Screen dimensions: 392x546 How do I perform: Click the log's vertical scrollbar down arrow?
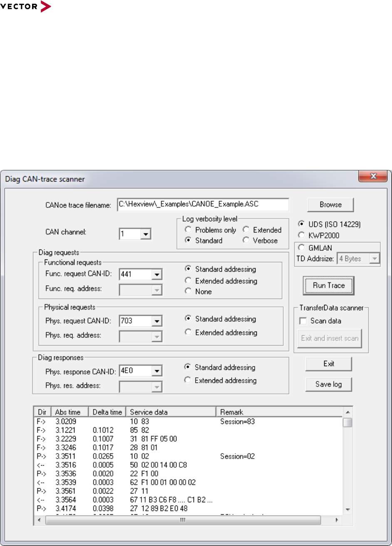pyautogui.click(x=347, y=510)
